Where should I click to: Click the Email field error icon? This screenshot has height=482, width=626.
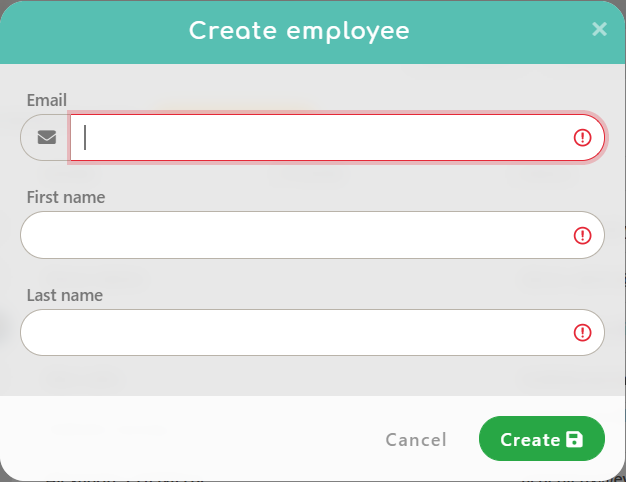[582, 138]
